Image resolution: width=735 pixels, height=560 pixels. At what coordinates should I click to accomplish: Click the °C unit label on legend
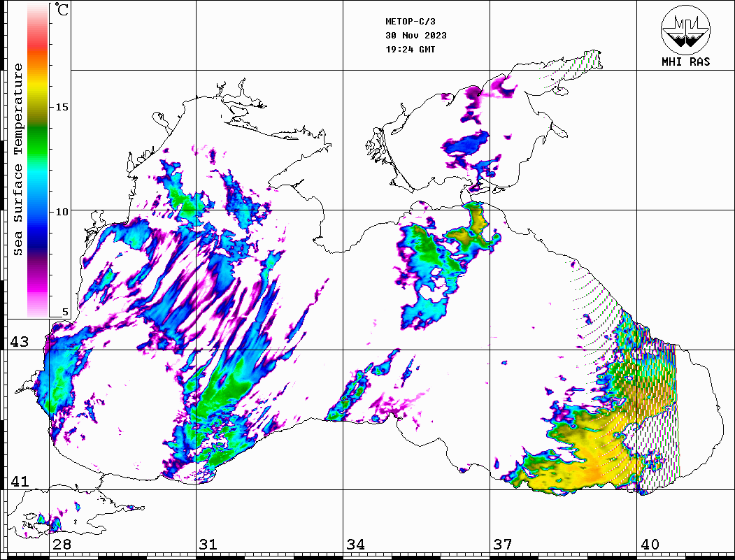click(62, 9)
